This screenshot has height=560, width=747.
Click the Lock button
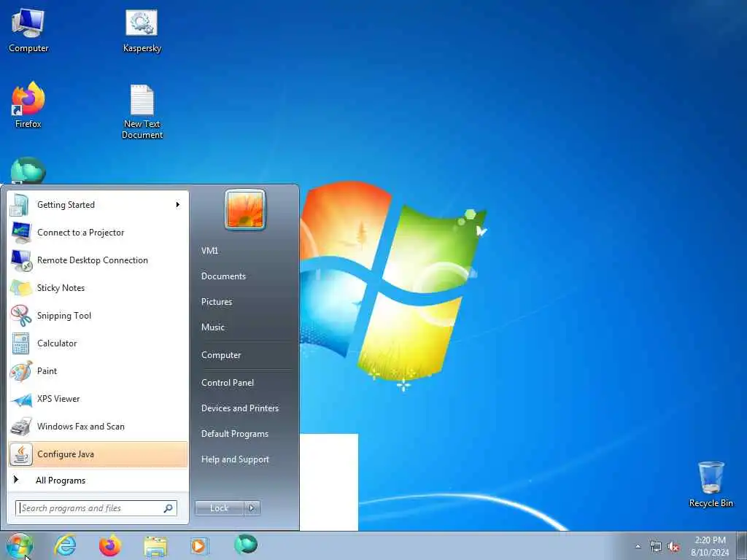click(x=220, y=508)
